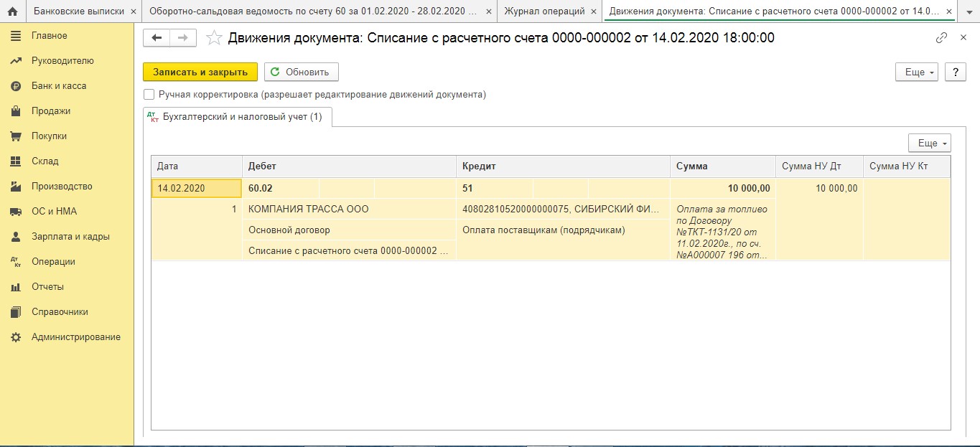The width and height of the screenshot is (980, 447).
Task: Click credit account 51 cell
Action: [x=495, y=189]
